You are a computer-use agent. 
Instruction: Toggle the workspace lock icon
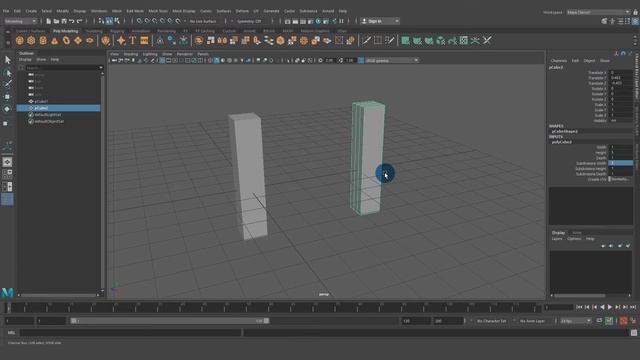pos(635,12)
